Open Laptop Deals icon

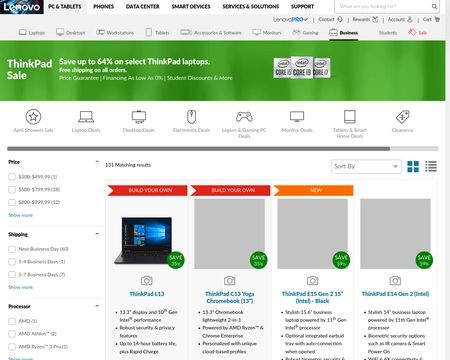pos(86,117)
